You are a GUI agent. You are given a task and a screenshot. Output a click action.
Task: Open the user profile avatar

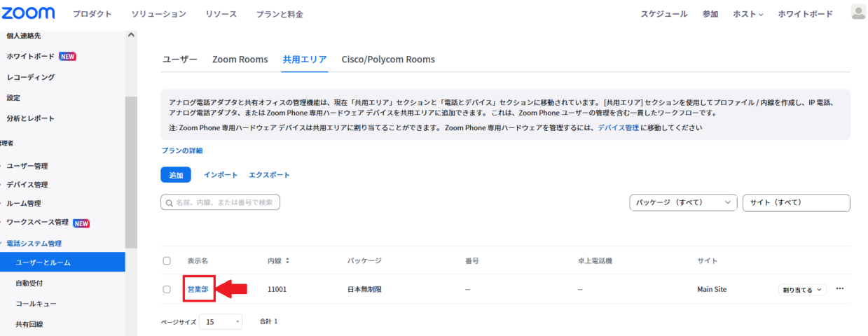coord(857,13)
